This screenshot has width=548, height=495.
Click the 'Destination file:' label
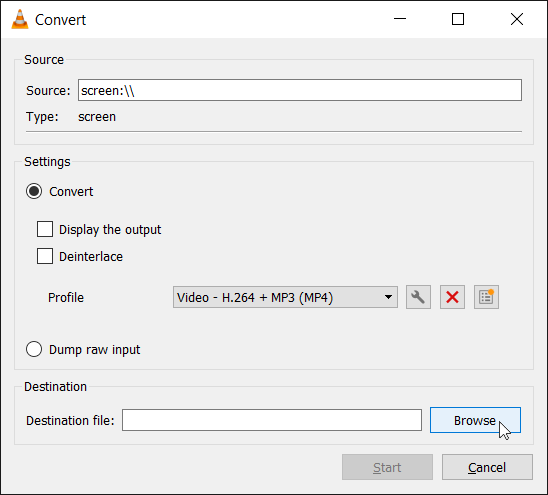[x=70, y=421]
